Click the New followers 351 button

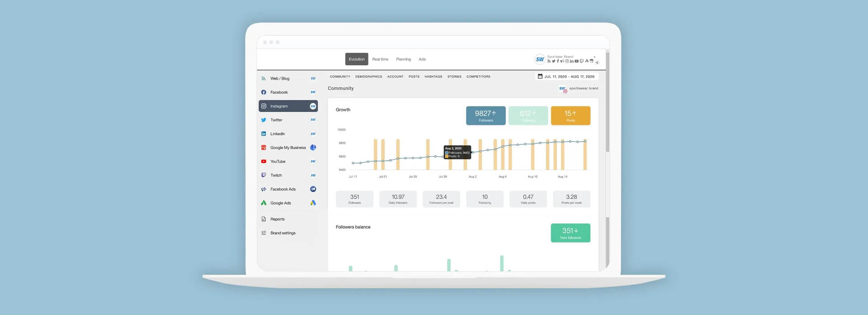(570, 233)
